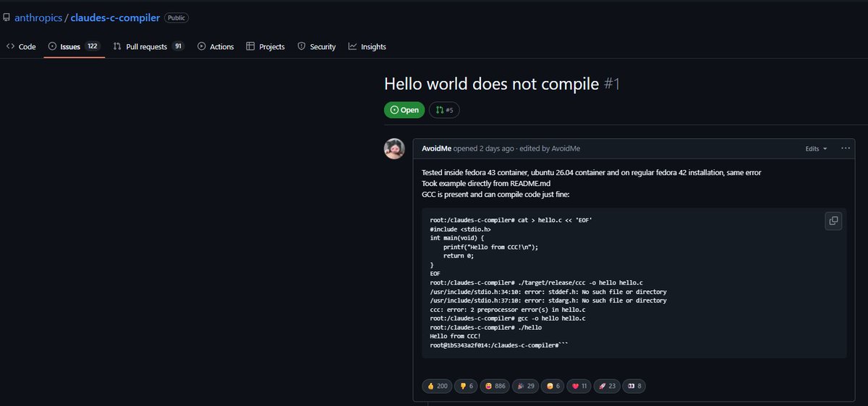Toggle the thumbs up reaction (200)
Screen dimensions: 868x406
[438, 386]
